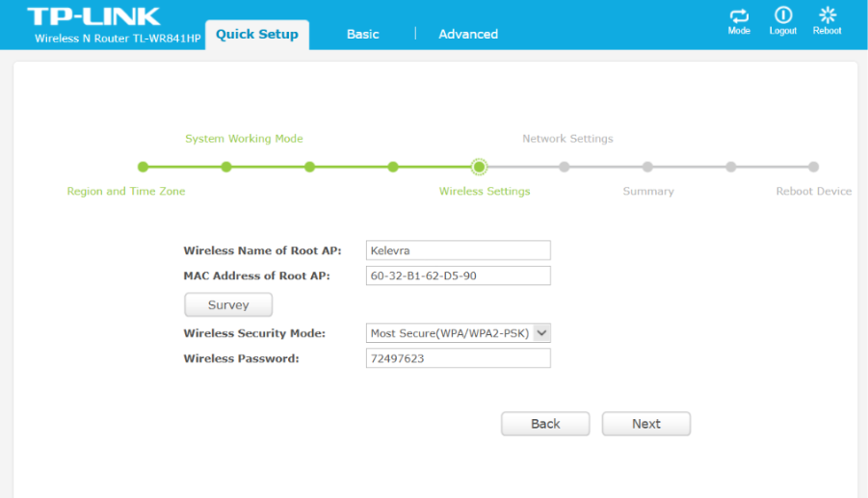Click the Summary step dot
The image size is (868, 498).
tap(647, 167)
